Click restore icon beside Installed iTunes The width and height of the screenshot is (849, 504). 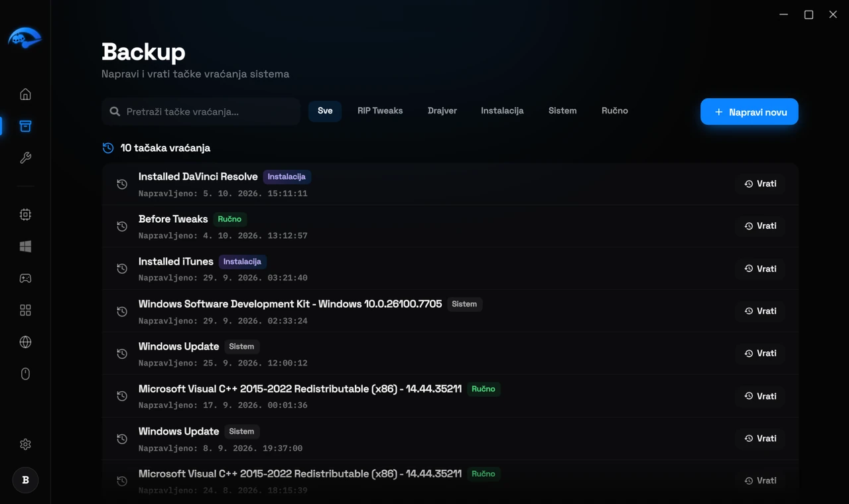tap(122, 269)
